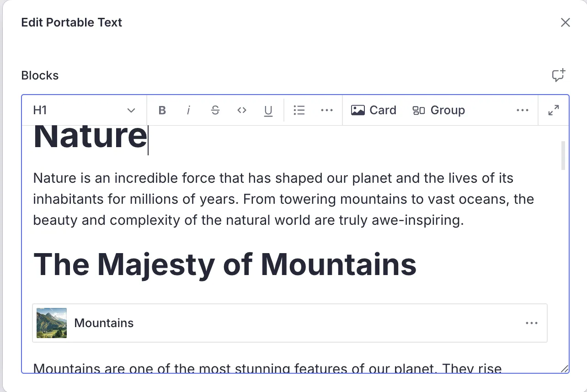Click the editor vertical scrollbar
Image resolution: width=587 pixels, height=392 pixels.
tap(563, 155)
